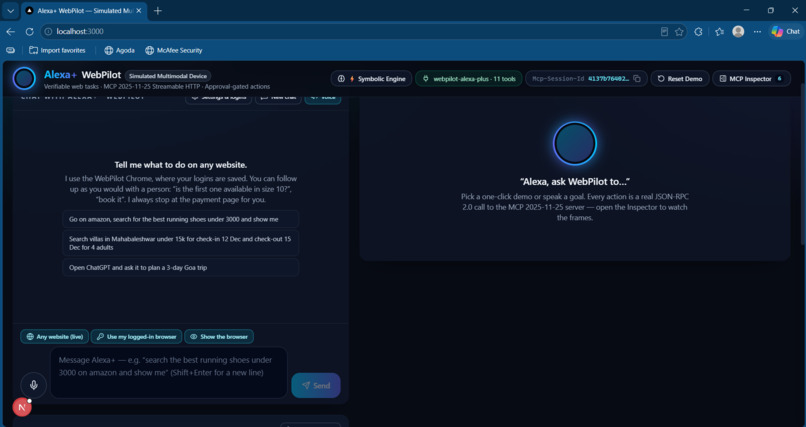Choose the ChatGPT 3-day Goa trip suggestion

pos(181,268)
